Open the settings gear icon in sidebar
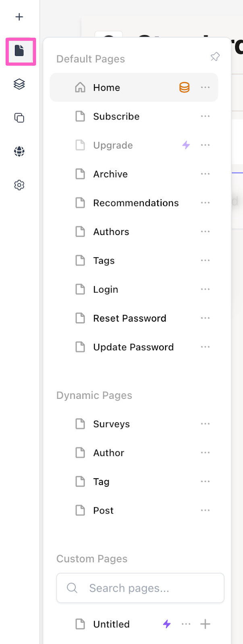 [x=19, y=185]
